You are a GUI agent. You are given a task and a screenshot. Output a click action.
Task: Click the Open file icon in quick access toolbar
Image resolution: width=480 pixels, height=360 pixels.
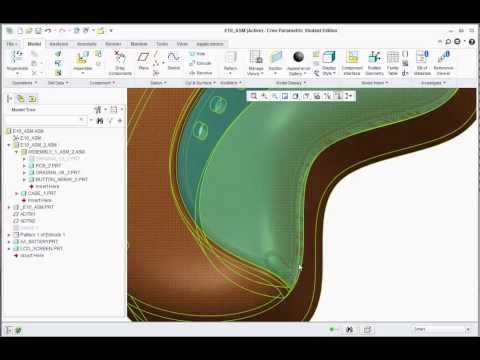(x=29, y=31)
